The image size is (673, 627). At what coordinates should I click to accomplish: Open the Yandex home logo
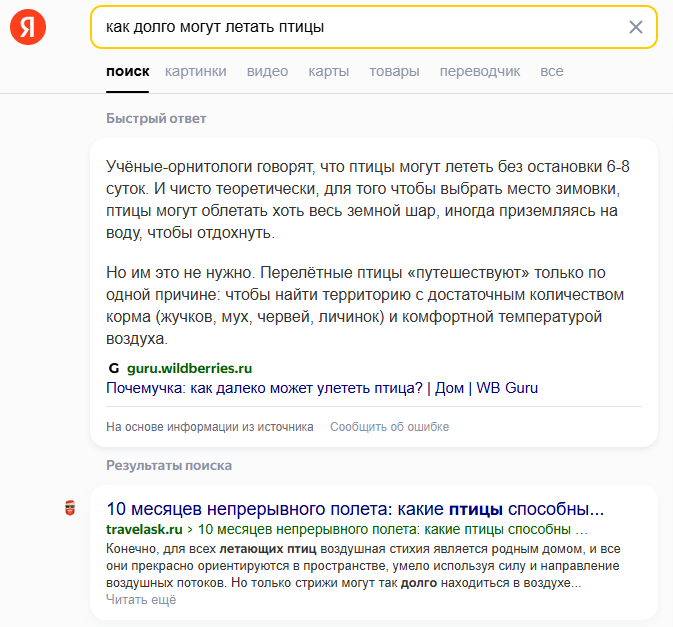[x=28, y=27]
